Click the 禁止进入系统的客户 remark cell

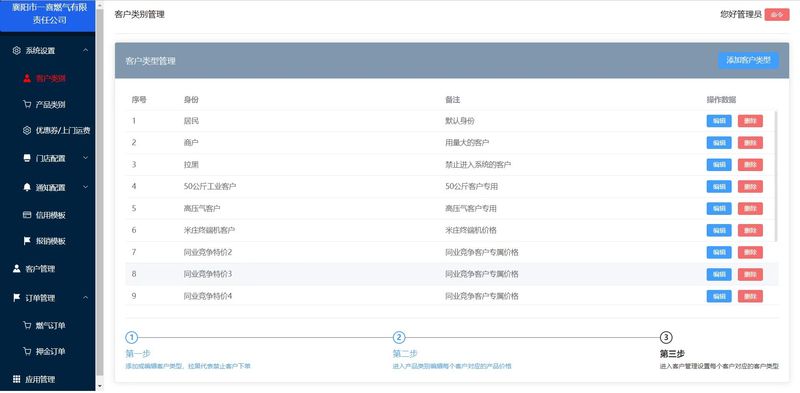(478, 165)
